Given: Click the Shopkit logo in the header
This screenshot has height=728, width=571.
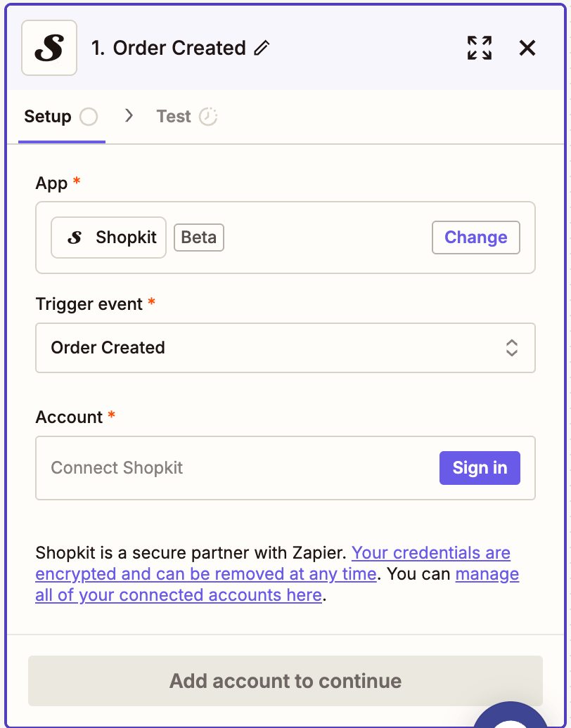Looking at the screenshot, I should (49, 48).
